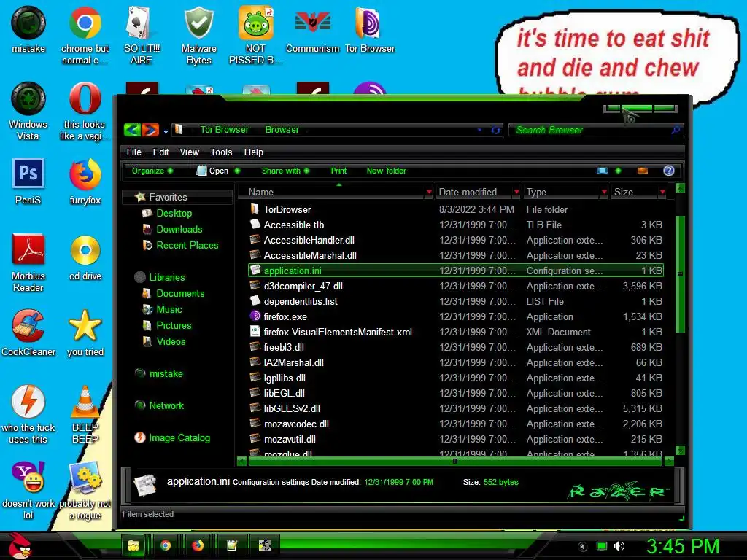Open the Morbius Reader PDF icon
Image resolution: width=747 pixels, height=560 pixels.
[x=28, y=262]
